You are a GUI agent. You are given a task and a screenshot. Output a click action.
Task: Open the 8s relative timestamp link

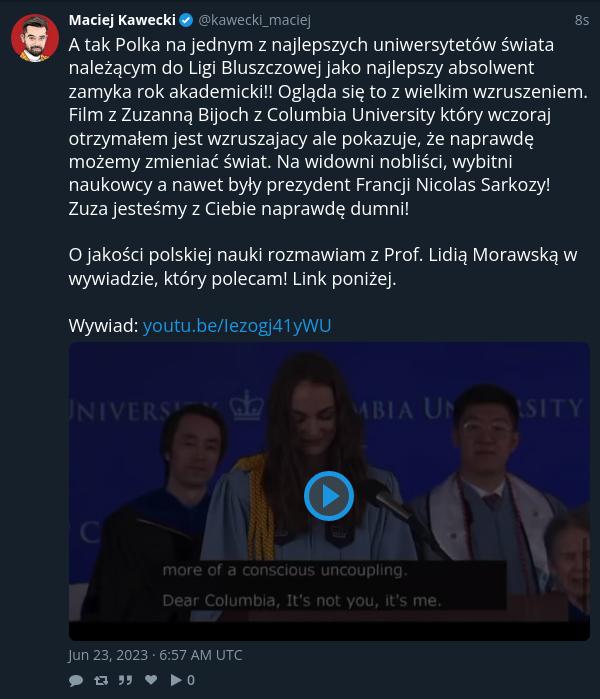tap(582, 20)
